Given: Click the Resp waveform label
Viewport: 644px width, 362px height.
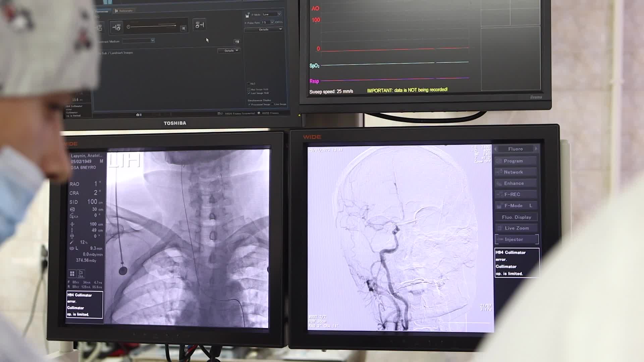Looking at the screenshot, I should pyautogui.click(x=314, y=81).
